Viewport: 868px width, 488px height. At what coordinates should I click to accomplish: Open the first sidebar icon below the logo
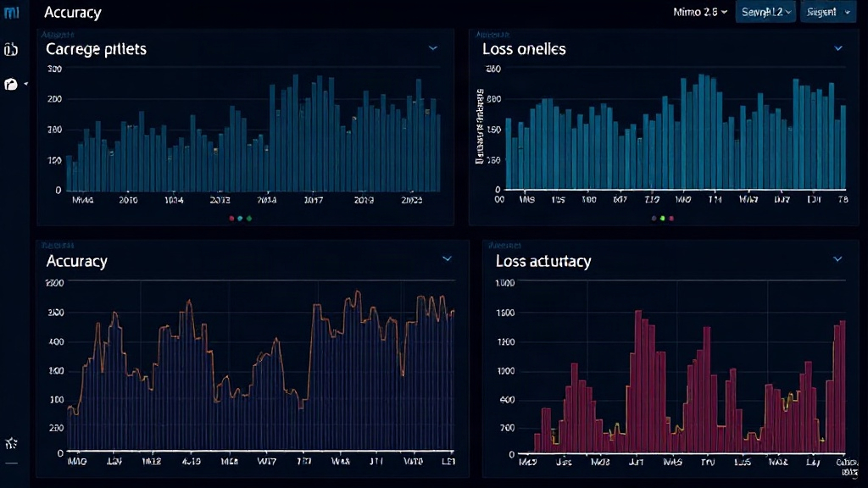11,50
